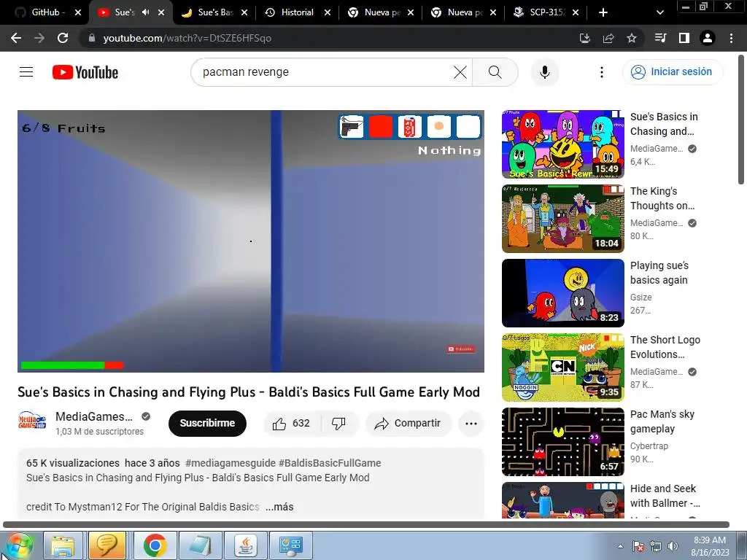Viewport: 747px width, 560px height.
Task: Click the magnifier search button
Action: [x=495, y=72]
